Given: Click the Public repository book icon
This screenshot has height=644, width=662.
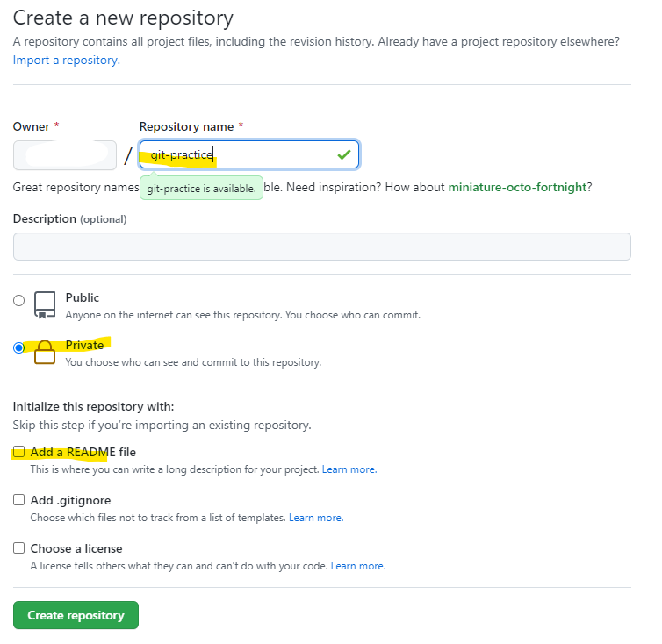Looking at the screenshot, I should click(x=45, y=305).
